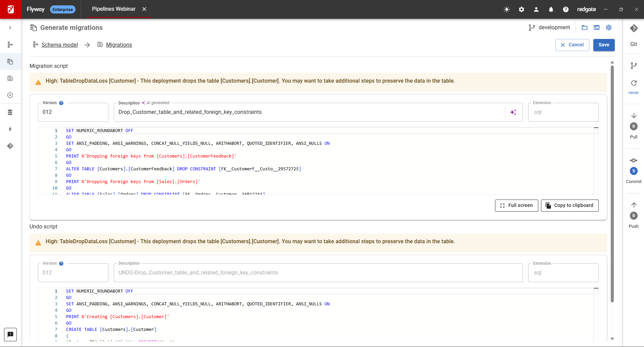Open the development branch selector
This screenshot has height=347, width=644.
click(549, 28)
